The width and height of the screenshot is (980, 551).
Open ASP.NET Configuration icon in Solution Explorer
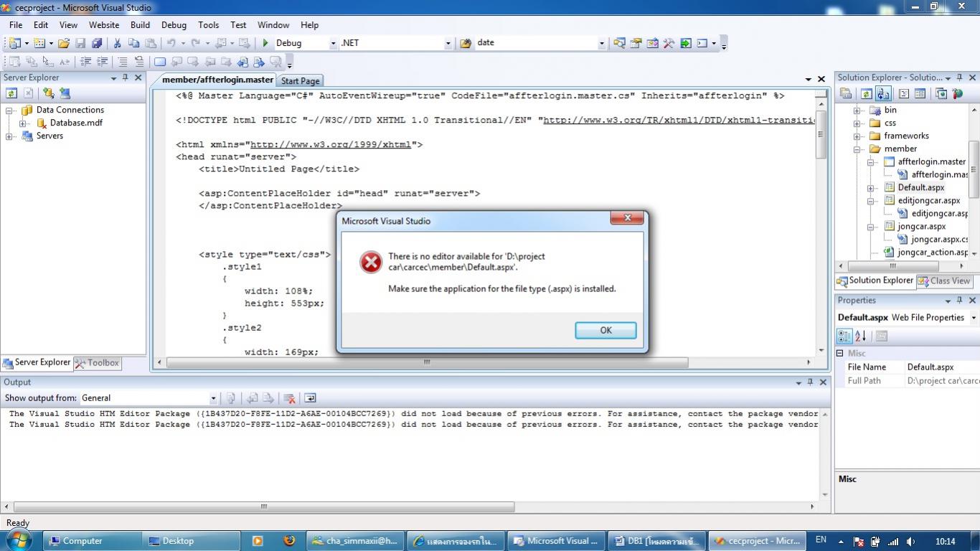point(957,93)
